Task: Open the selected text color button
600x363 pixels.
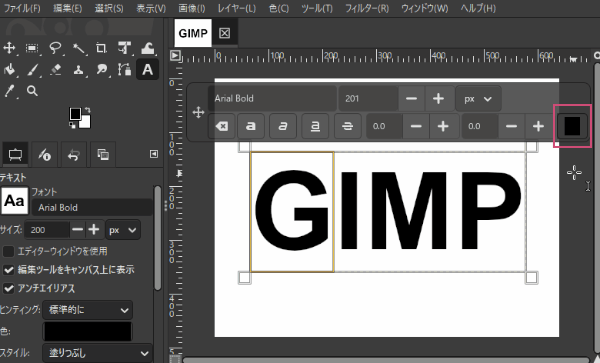Action: 572,126
